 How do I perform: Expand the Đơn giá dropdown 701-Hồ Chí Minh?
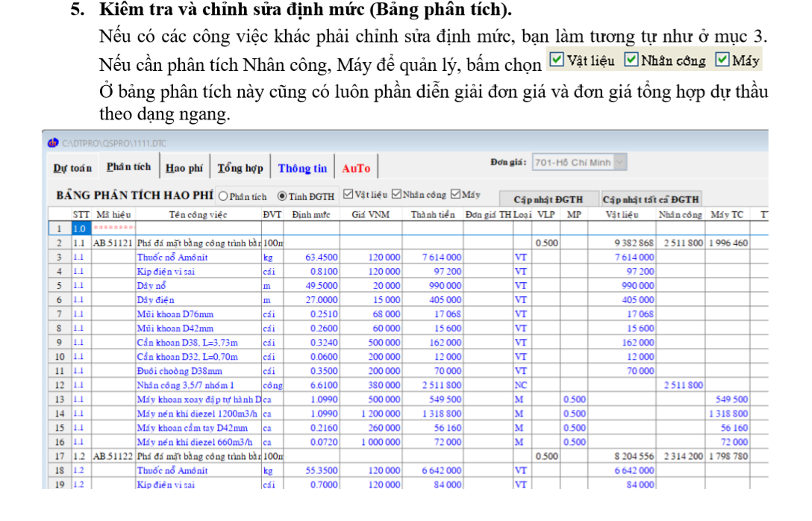620,162
